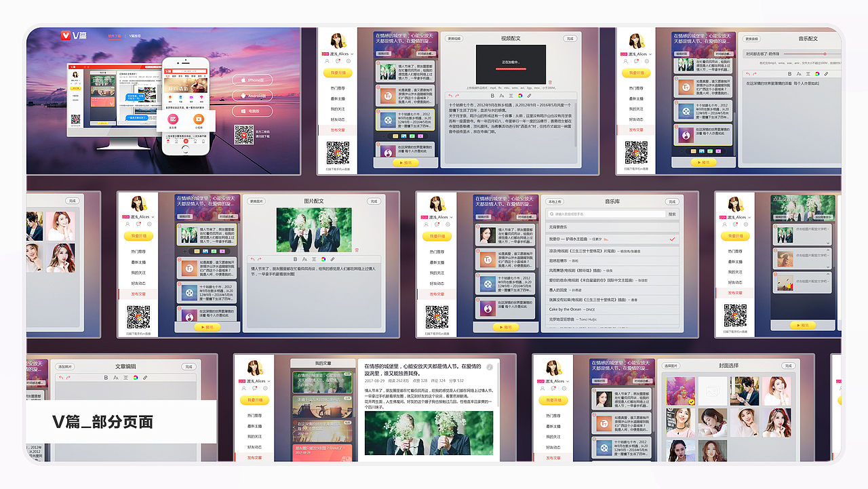Click the redo arrow in 视频配文 editor
Image resolution: width=868 pixels, height=489 pixels.
pos(457,96)
